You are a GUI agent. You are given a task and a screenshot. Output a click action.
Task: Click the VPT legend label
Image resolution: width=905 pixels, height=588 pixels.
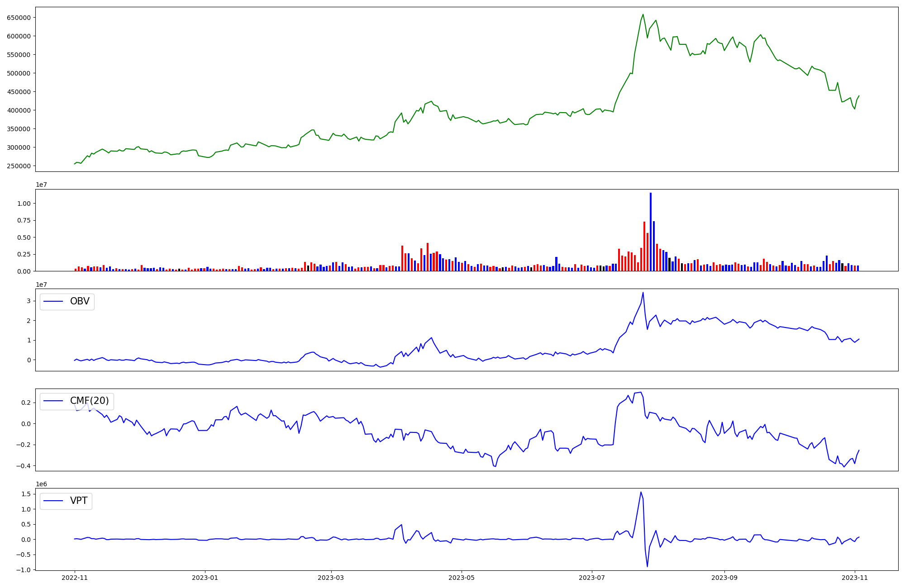(79, 501)
